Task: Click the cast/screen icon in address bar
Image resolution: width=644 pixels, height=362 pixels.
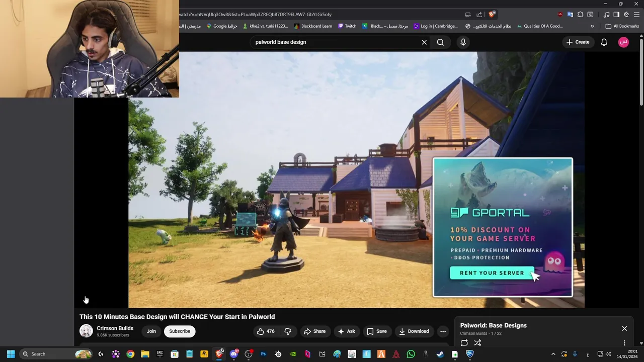Action: point(468,15)
